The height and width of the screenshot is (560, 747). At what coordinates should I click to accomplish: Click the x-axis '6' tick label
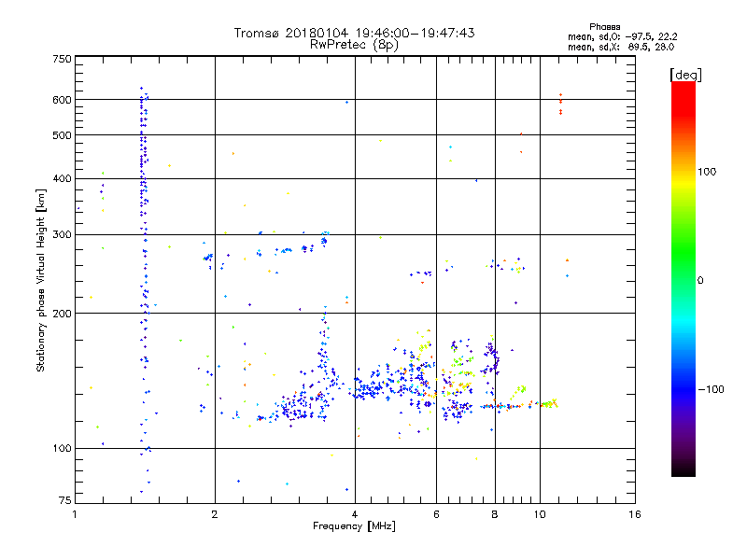tap(436, 514)
